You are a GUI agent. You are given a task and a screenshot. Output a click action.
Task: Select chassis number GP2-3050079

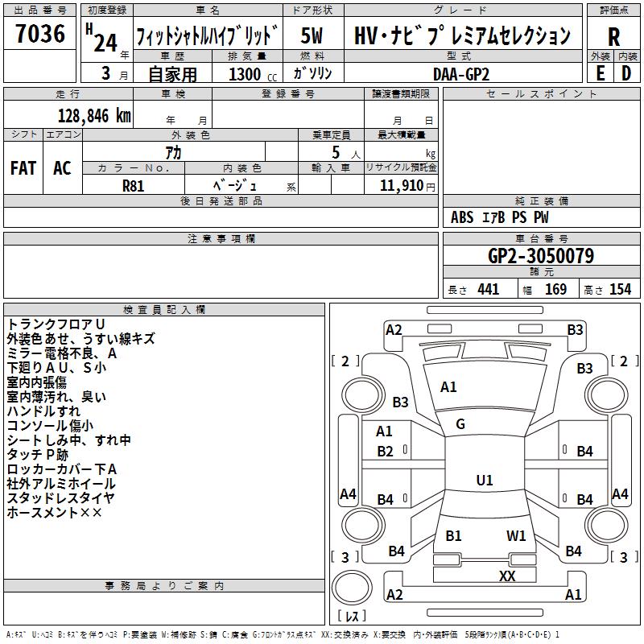[541, 256]
